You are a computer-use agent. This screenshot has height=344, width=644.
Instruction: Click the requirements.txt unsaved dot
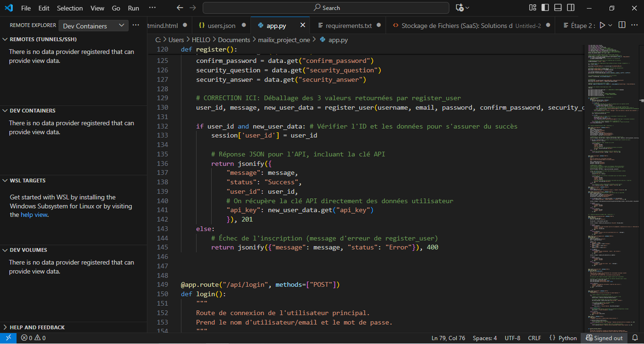379,25
